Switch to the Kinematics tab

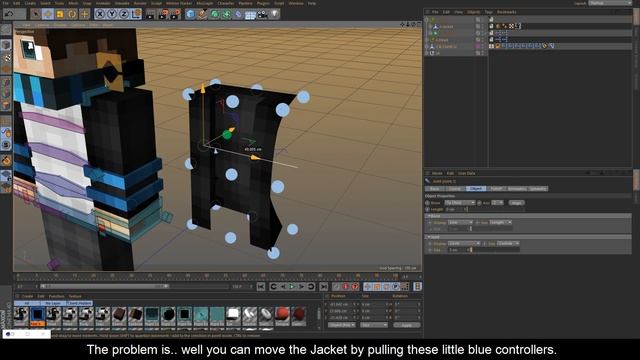[517, 189]
